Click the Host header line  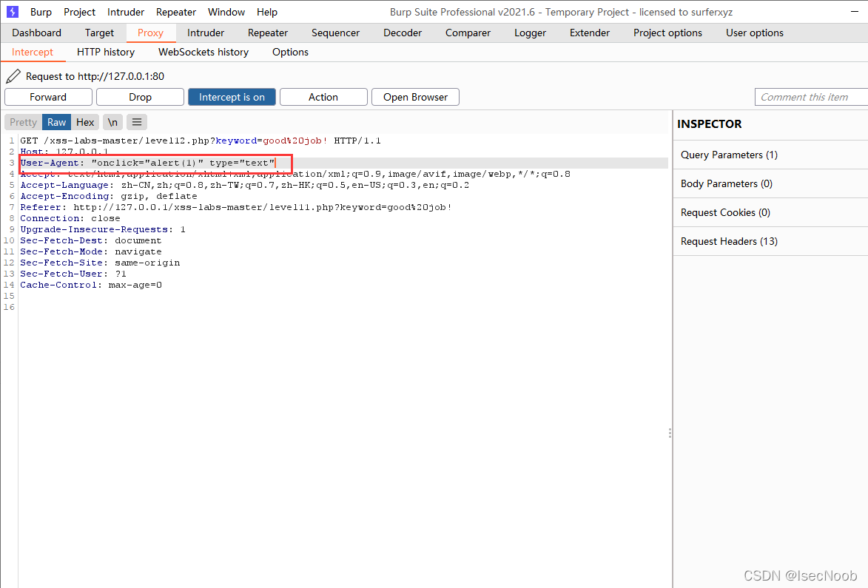tap(64, 152)
